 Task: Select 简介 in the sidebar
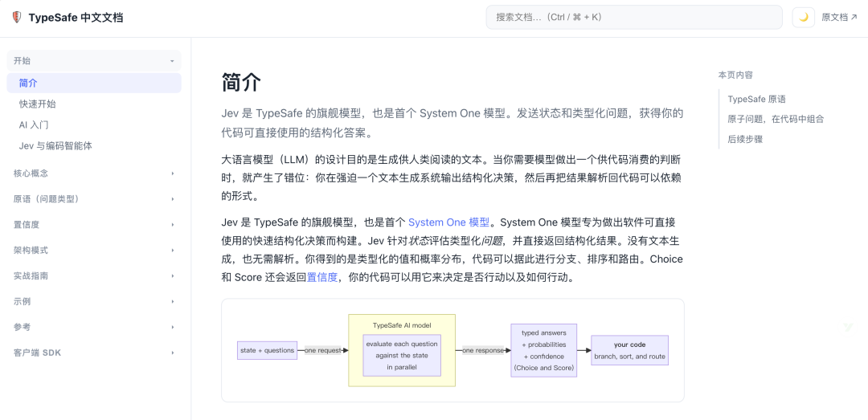point(93,83)
